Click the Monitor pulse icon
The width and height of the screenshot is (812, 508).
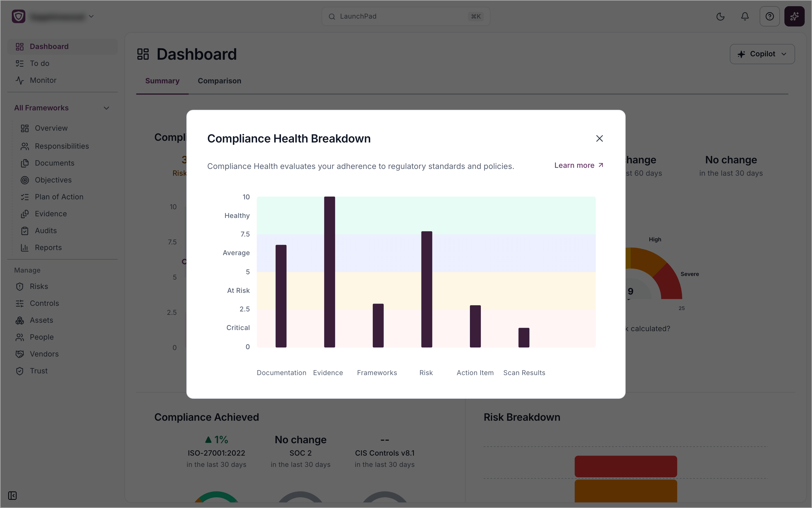coord(19,80)
